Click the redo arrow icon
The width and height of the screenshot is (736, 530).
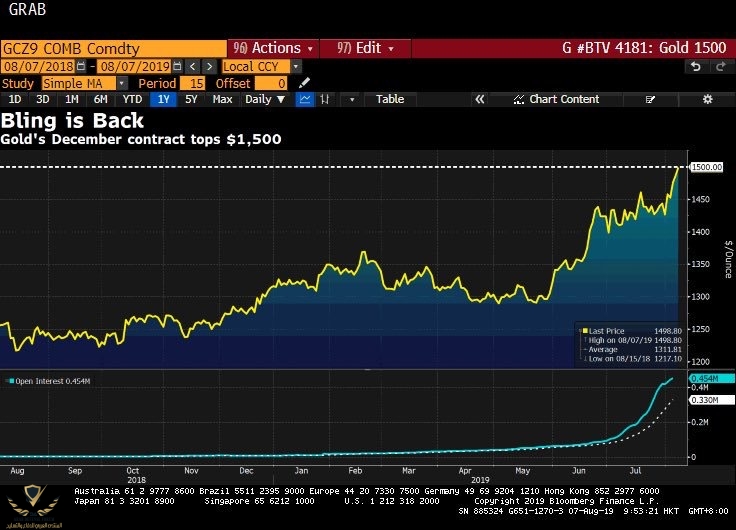click(720, 66)
